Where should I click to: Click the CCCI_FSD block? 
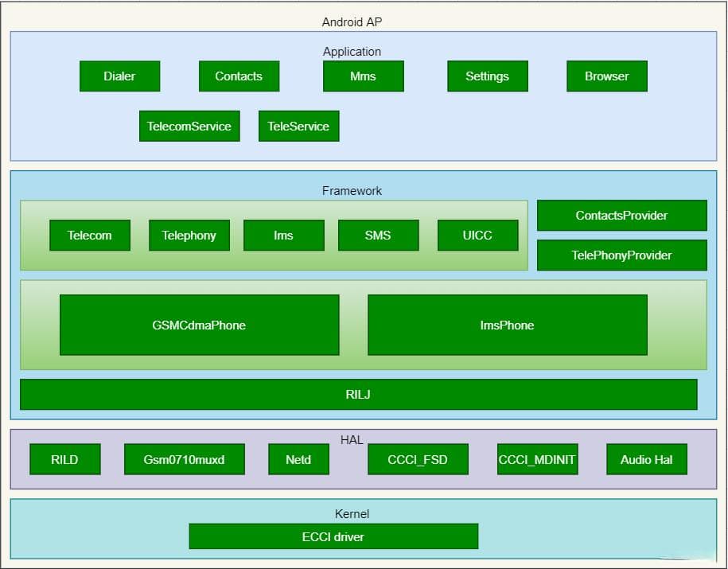tap(418, 459)
